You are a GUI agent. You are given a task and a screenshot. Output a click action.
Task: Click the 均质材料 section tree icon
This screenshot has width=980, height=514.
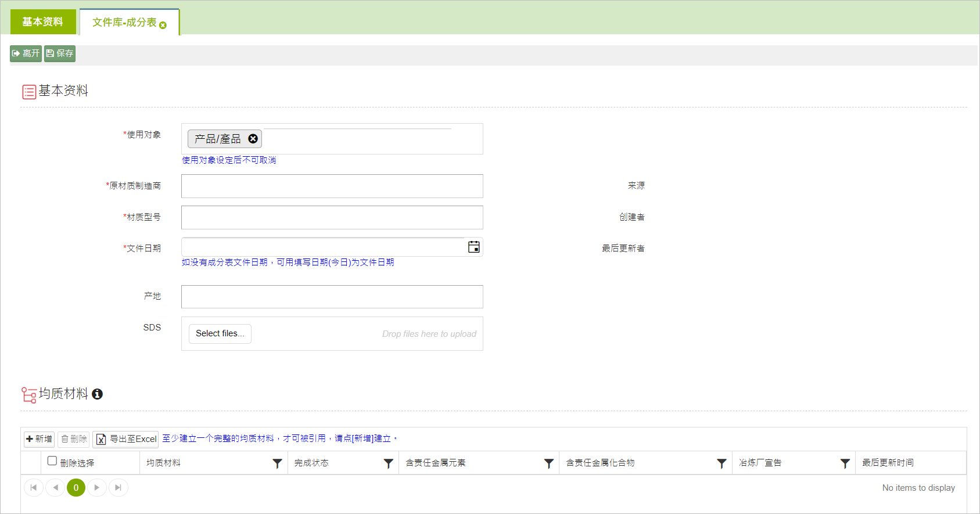point(29,395)
